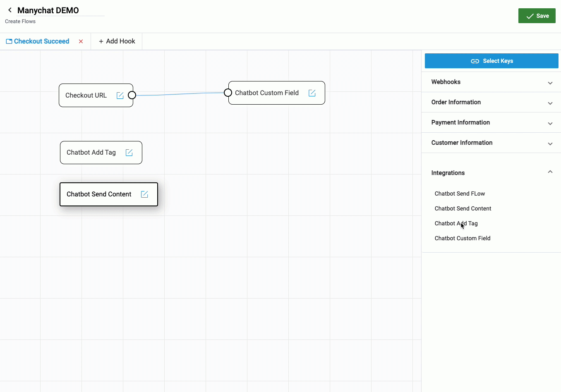Edit the Chatbot Custom Field node
This screenshot has width=561, height=392.
click(312, 93)
